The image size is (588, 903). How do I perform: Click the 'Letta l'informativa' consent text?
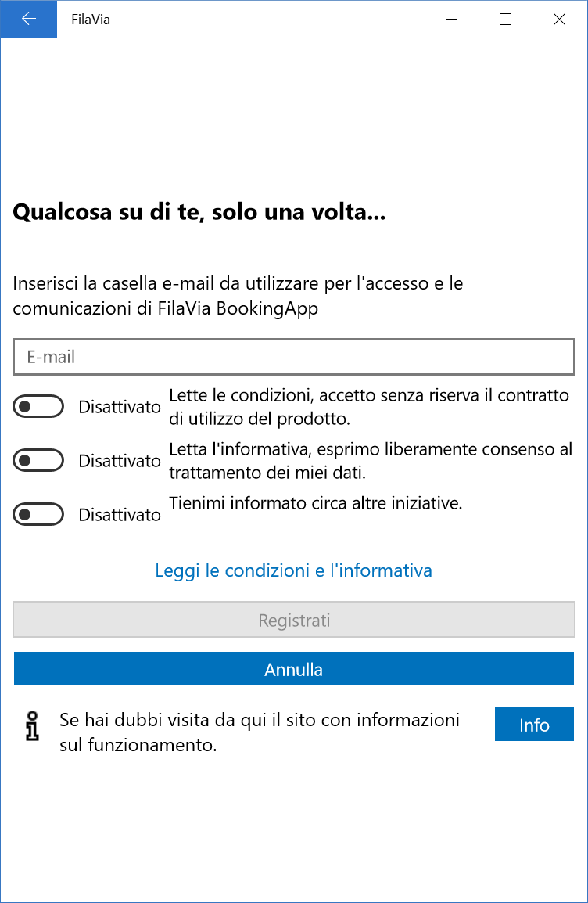point(371,461)
